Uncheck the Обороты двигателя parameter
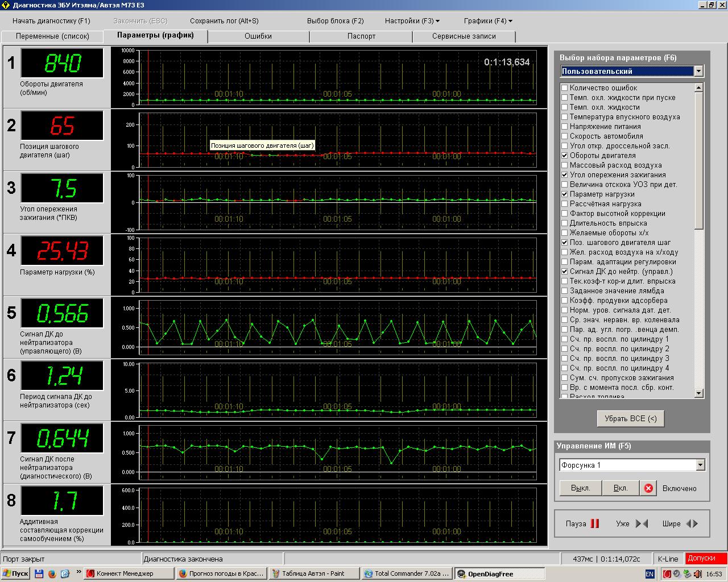 click(565, 156)
